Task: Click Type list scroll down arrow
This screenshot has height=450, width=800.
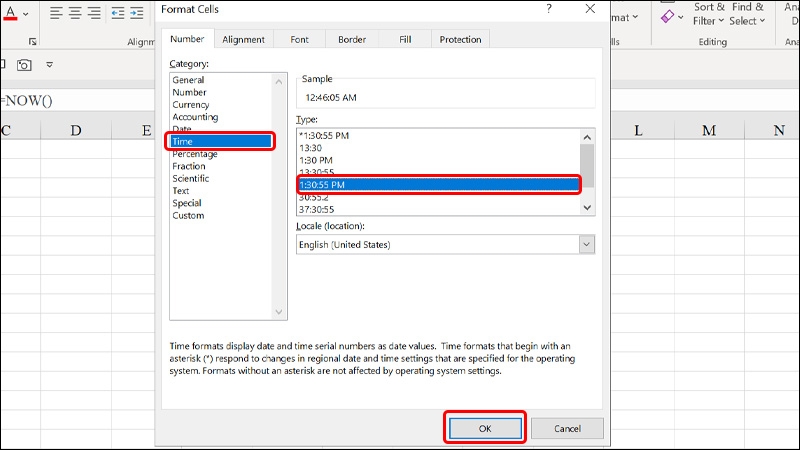Action: 587,207
